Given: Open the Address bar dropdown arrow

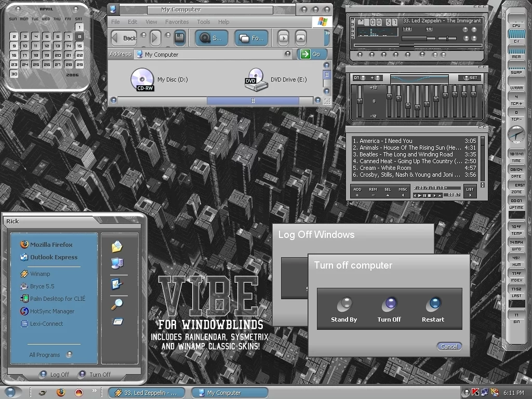Looking at the screenshot, I should pyautogui.click(x=288, y=54).
